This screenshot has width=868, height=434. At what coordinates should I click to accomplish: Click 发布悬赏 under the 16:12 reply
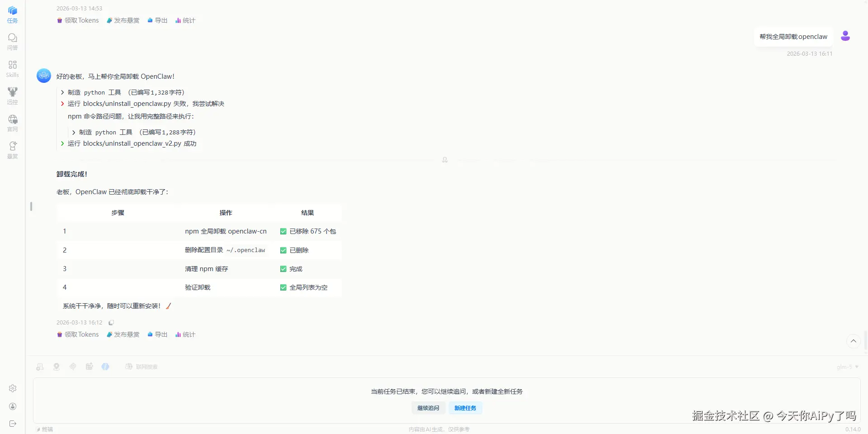click(123, 334)
